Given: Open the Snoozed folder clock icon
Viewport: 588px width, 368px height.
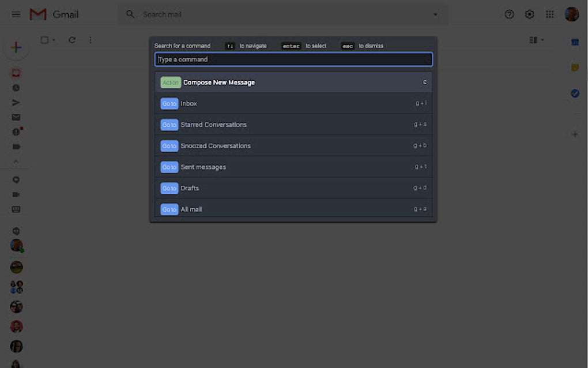Looking at the screenshot, I should point(16,87).
